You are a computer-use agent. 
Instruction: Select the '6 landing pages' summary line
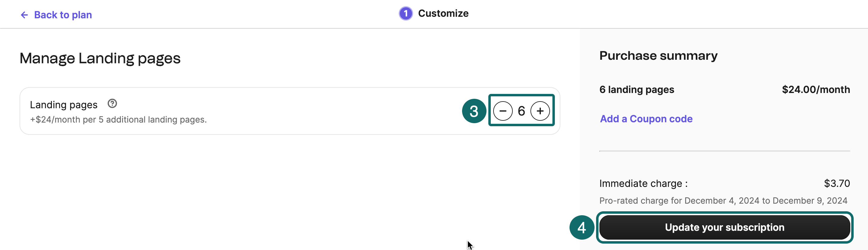637,90
